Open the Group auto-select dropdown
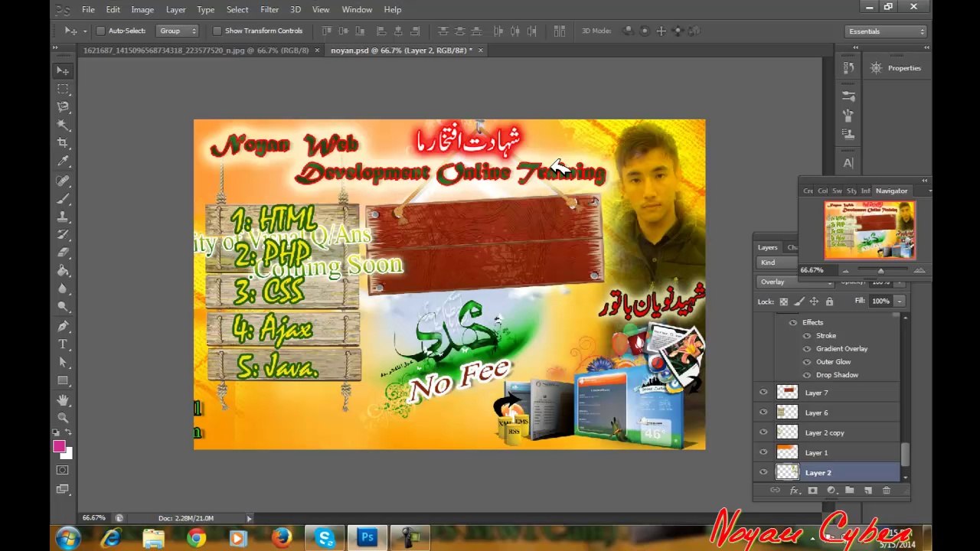Viewport: 980px width, 551px height. (178, 31)
